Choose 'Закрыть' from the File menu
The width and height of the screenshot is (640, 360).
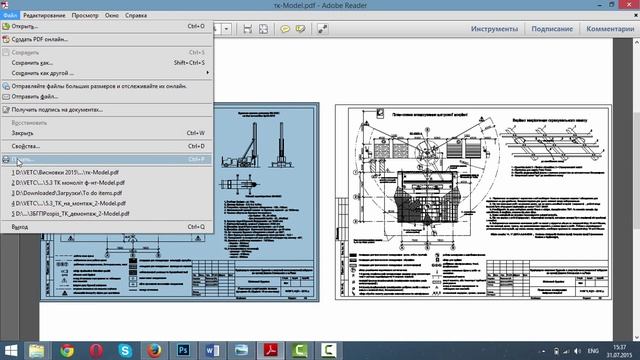tap(107, 133)
